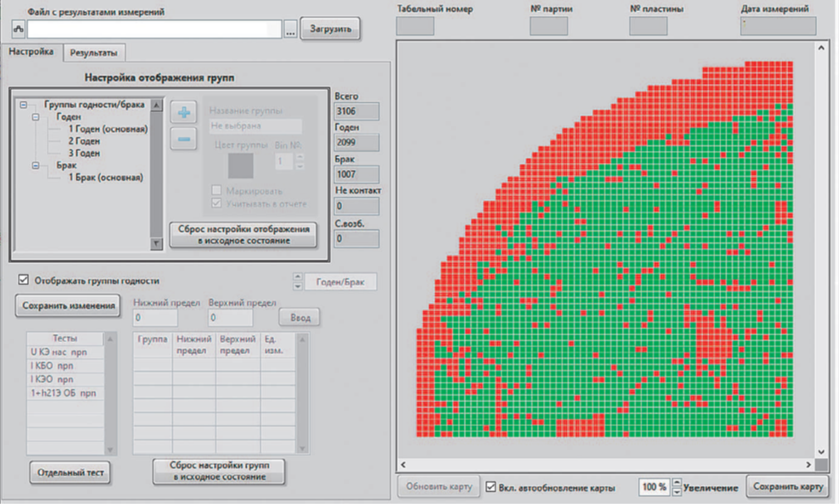
Task: Toggle Вкл. автообновление карты checkbox
Action: tap(490, 487)
